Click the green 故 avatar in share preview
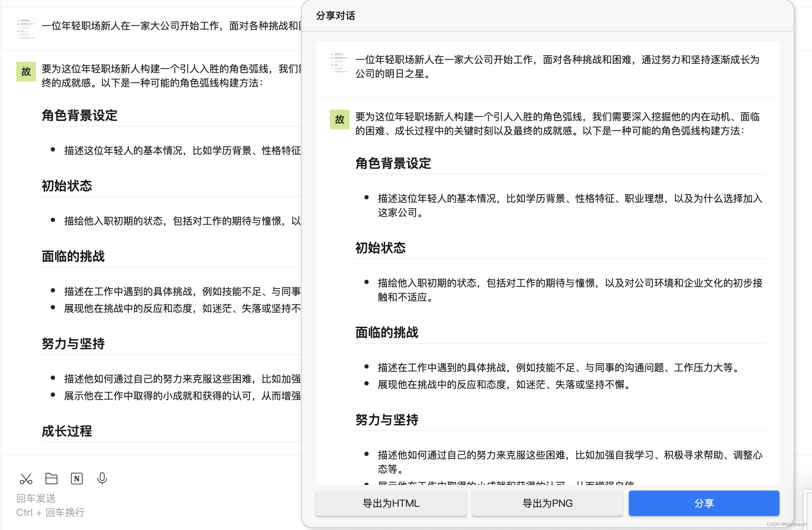This screenshot has width=812, height=530. pyautogui.click(x=339, y=119)
